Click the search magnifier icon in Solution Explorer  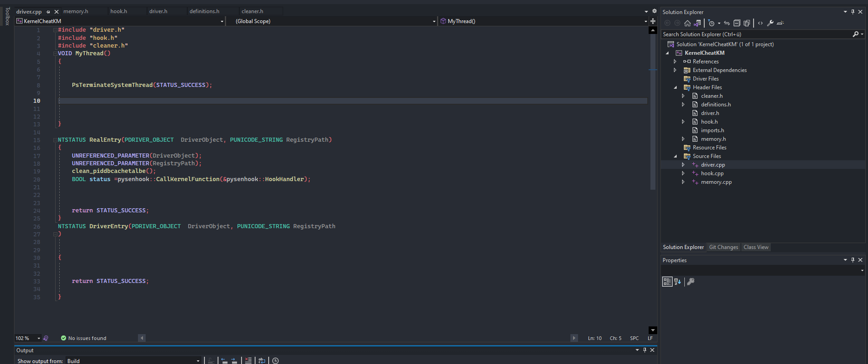(856, 34)
